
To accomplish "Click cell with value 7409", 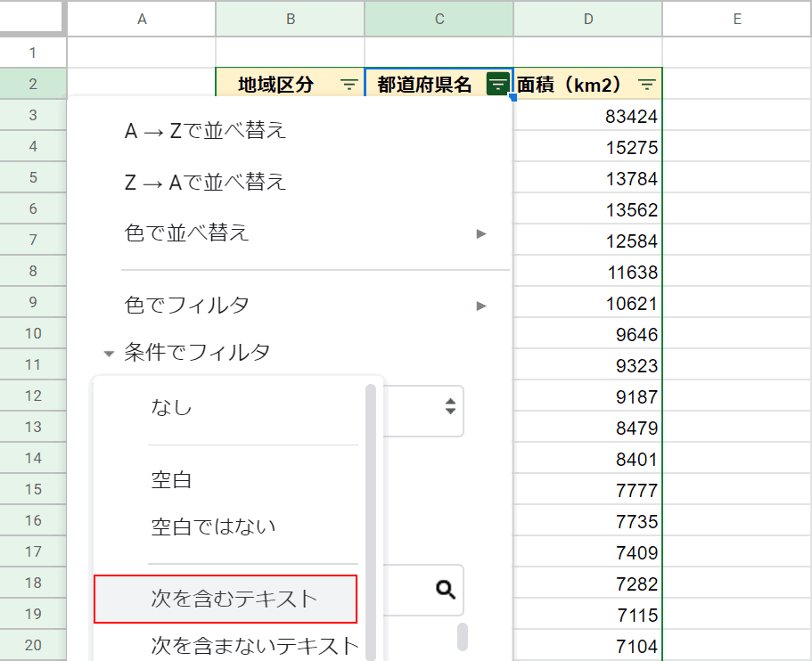I will point(588,551).
